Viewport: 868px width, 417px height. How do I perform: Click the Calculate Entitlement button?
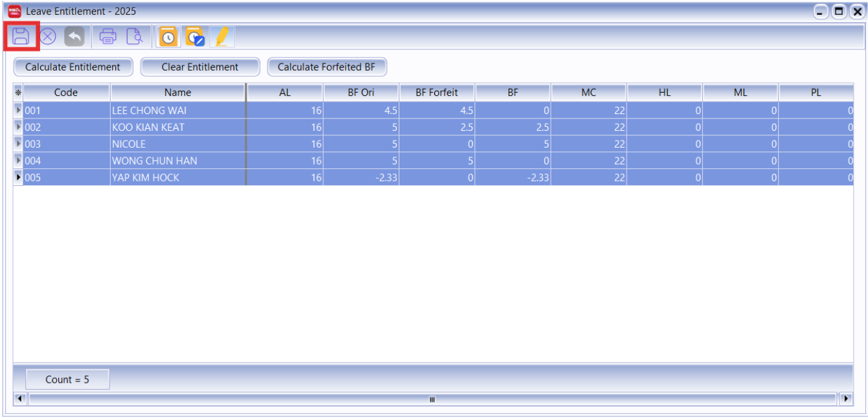tap(72, 67)
